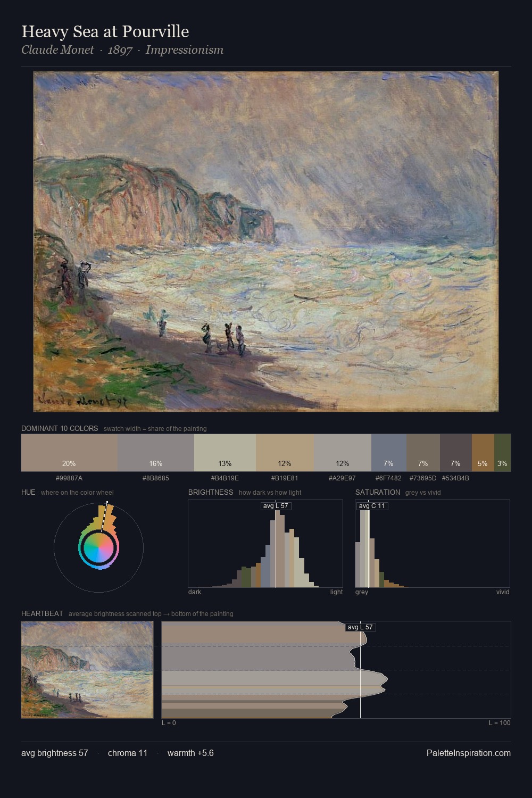The width and height of the screenshot is (532, 798).
Task: Click the "dark" axis label
Action: (195, 592)
